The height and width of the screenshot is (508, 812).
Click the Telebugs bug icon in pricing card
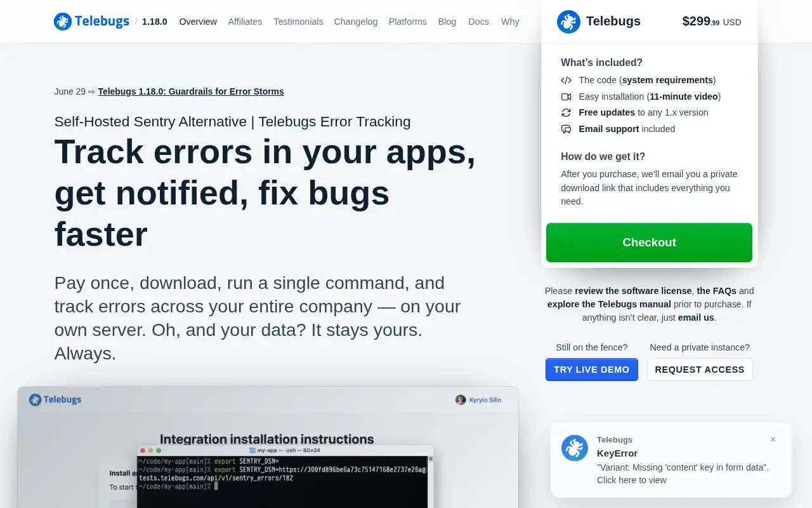coord(568,22)
